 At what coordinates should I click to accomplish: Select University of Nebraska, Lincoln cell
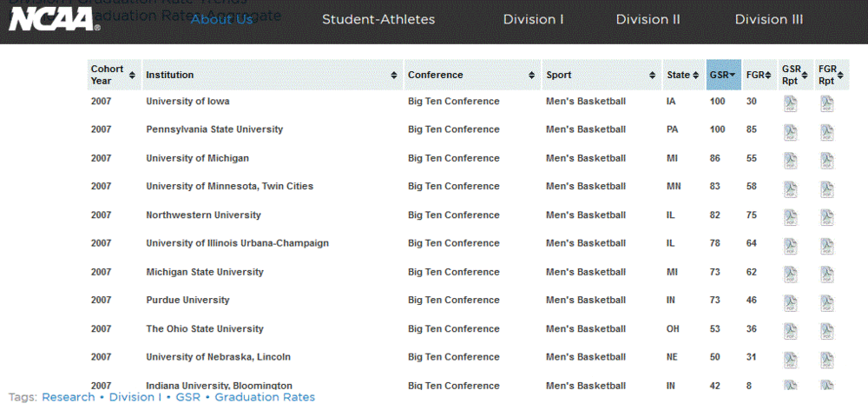tap(218, 357)
